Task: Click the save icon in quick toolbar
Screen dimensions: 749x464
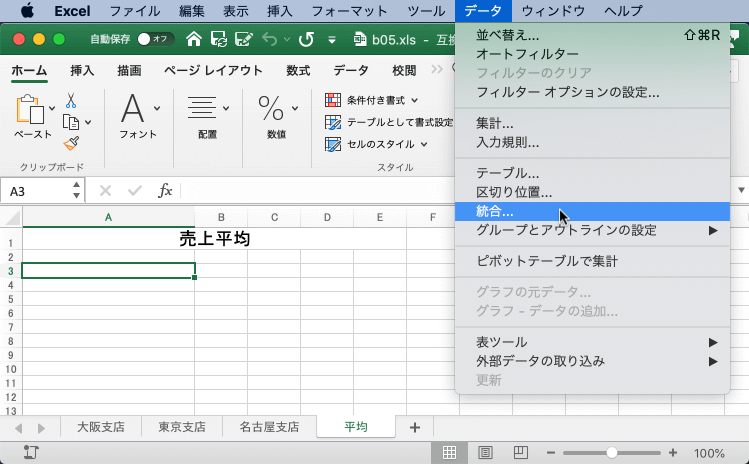Action: click(219, 39)
